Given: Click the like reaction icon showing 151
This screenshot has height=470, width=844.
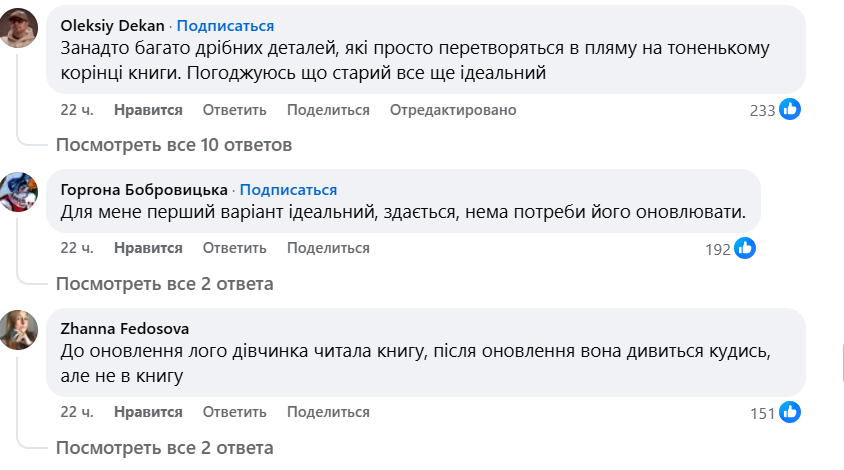Looking at the screenshot, I should pos(790,412).
